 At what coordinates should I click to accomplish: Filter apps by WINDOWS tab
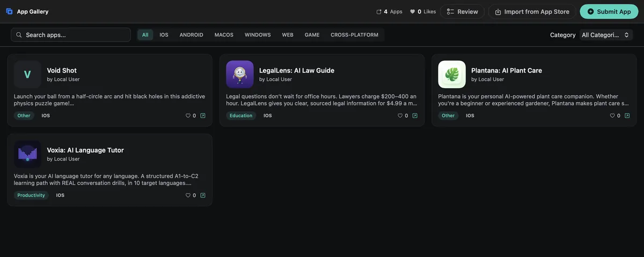tap(258, 34)
